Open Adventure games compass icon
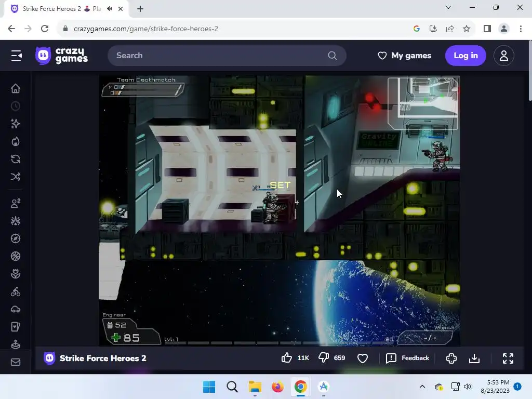532x399 pixels. tap(16, 238)
